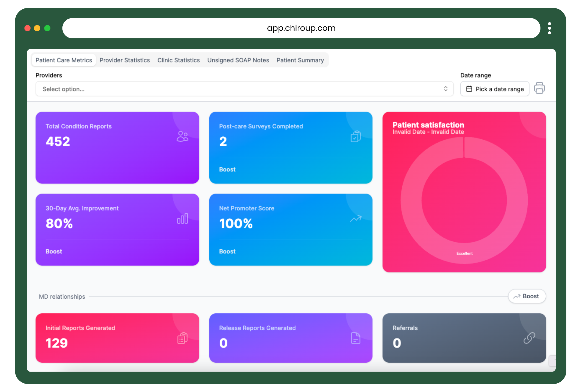
Task: Click the bar chart icon on 30-Day Avg. Improvement
Action: 182,219
